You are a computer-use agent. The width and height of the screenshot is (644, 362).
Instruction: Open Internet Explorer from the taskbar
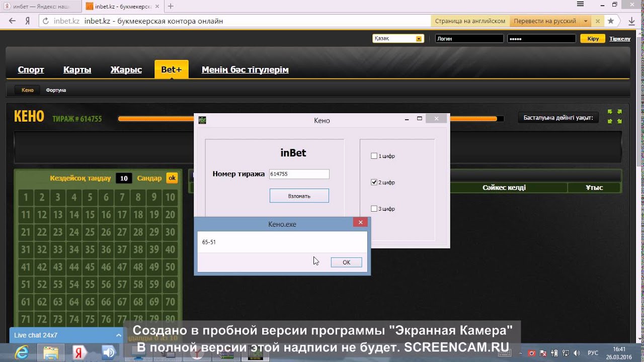21,352
